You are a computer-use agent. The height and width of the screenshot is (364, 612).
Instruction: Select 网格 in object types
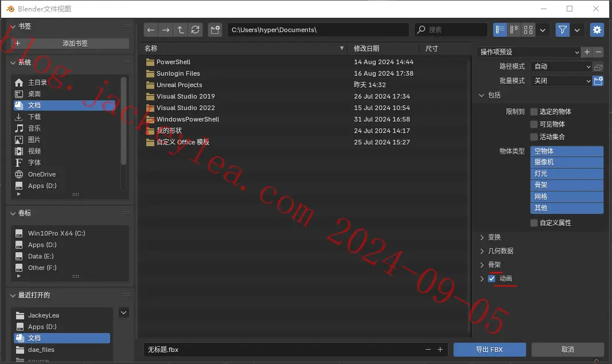click(x=567, y=197)
